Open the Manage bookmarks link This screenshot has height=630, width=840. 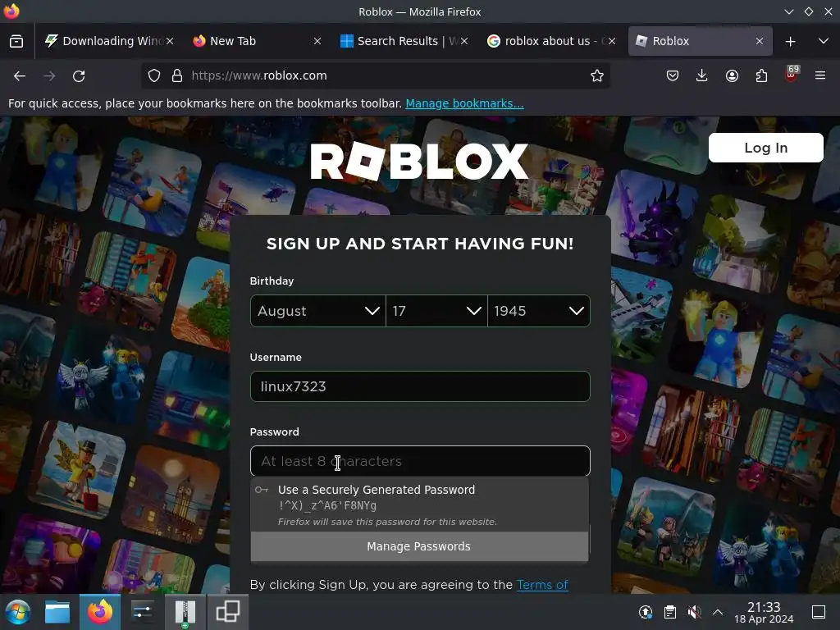click(x=464, y=103)
